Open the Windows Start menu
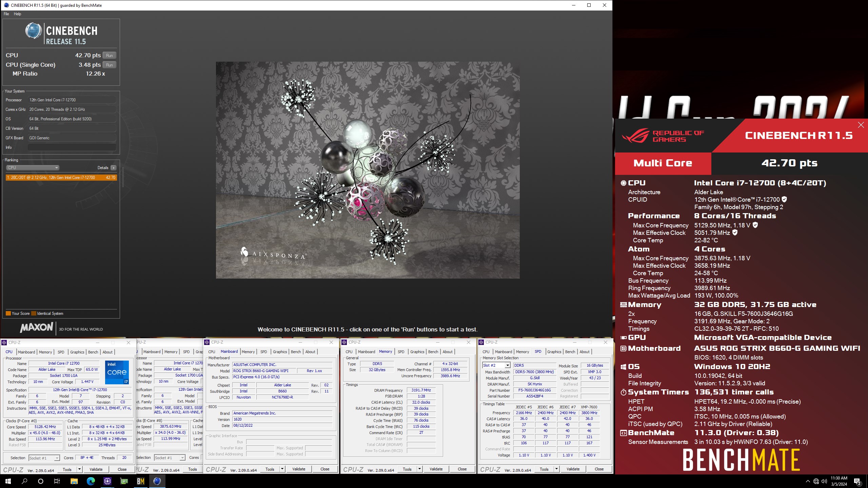Image resolution: width=868 pixels, height=488 pixels. (8, 481)
